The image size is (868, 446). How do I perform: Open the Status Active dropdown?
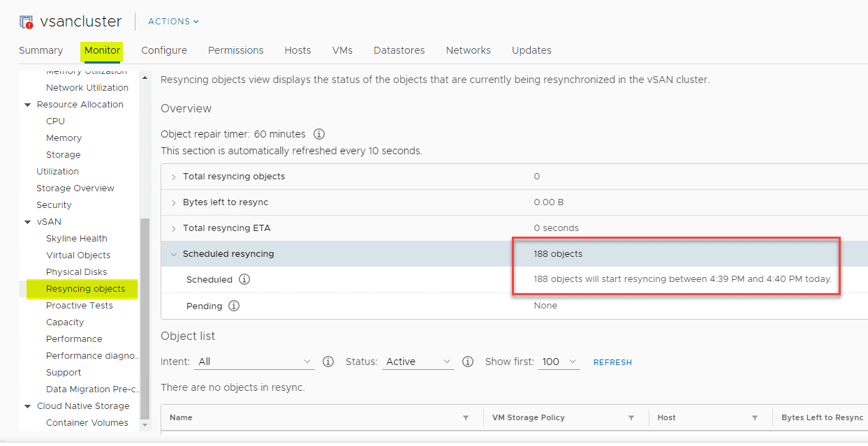(418, 362)
